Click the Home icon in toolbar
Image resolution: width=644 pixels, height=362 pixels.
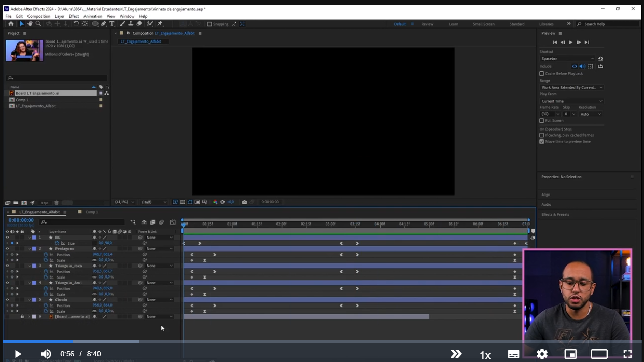pos(11,24)
